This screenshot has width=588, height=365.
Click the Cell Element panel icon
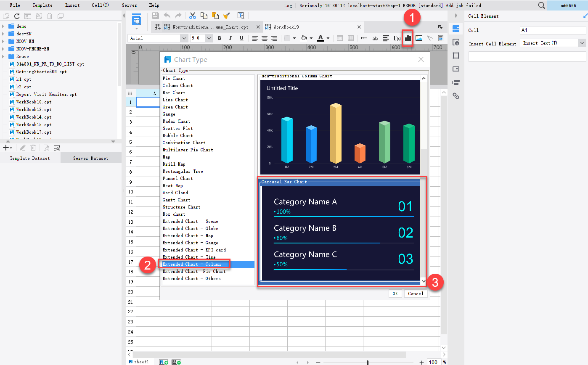[x=456, y=29]
